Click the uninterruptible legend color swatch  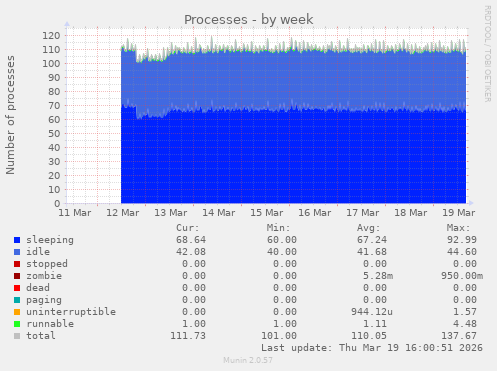17,312
